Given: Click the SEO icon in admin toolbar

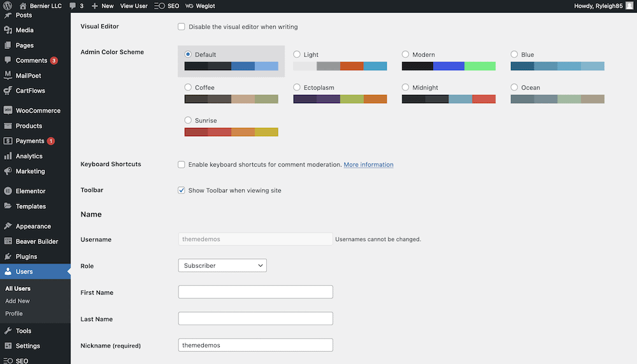Looking at the screenshot, I should click(159, 6).
